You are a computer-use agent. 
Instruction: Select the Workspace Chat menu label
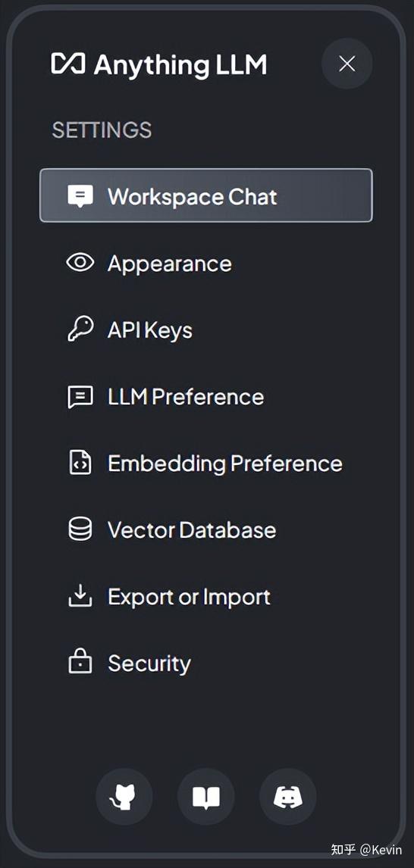(x=193, y=196)
